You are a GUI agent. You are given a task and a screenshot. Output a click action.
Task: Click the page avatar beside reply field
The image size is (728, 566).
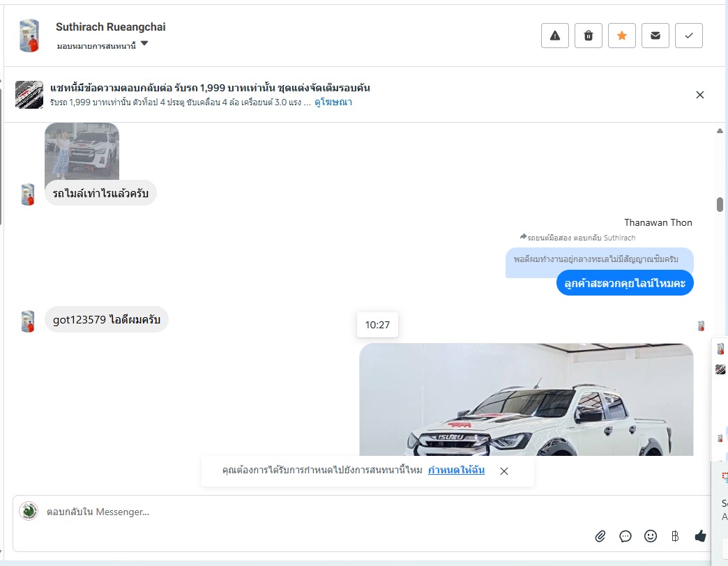pyautogui.click(x=29, y=511)
